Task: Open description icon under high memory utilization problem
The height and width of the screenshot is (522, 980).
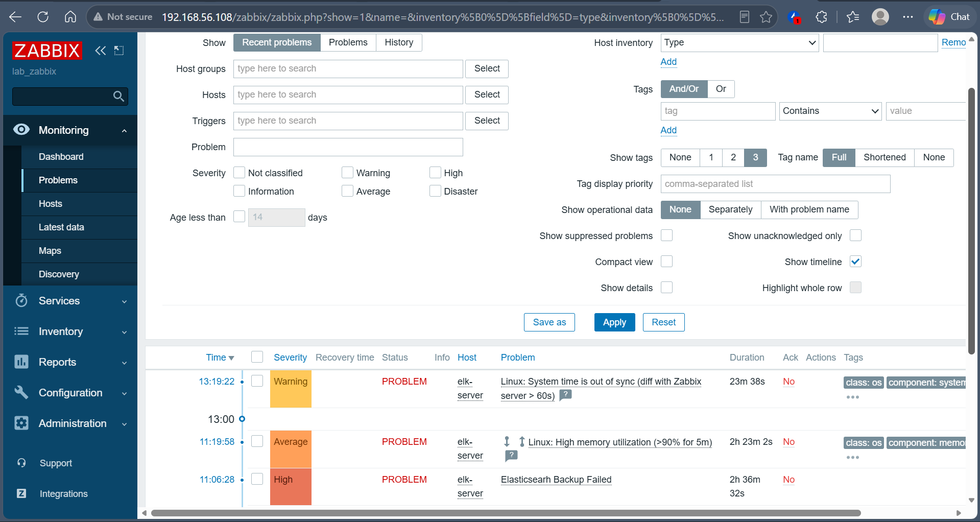Action: tap(511, 456)
